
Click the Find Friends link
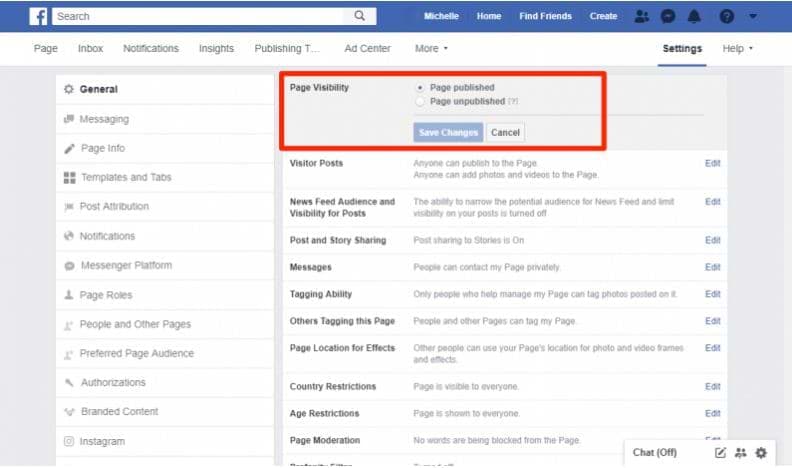click(545, 16)
